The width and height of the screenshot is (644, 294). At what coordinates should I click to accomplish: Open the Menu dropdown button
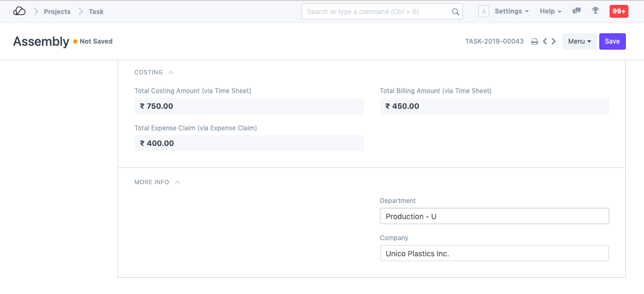click(x=579, y=41)
